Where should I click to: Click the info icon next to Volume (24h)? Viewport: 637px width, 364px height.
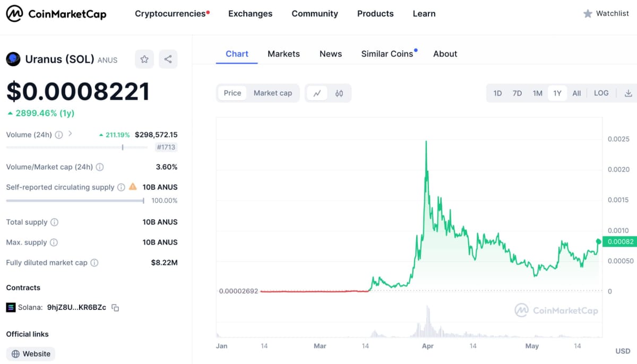point(59,135)
